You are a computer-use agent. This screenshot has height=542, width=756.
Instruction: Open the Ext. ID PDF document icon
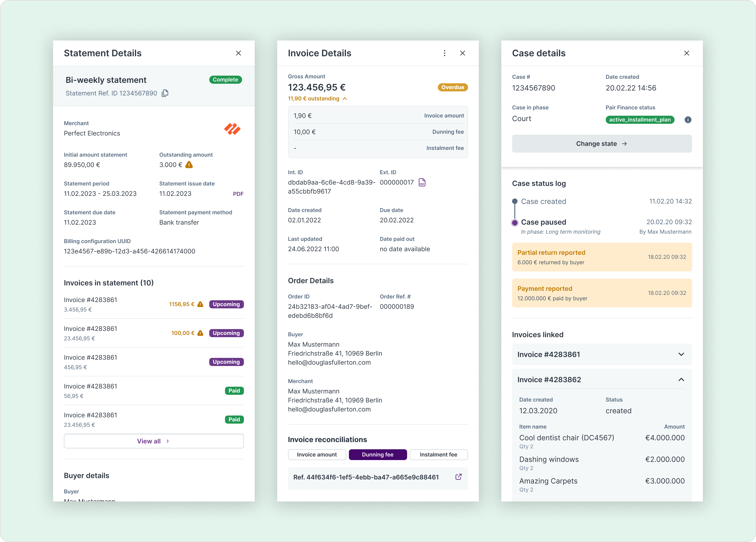[422, 183]
